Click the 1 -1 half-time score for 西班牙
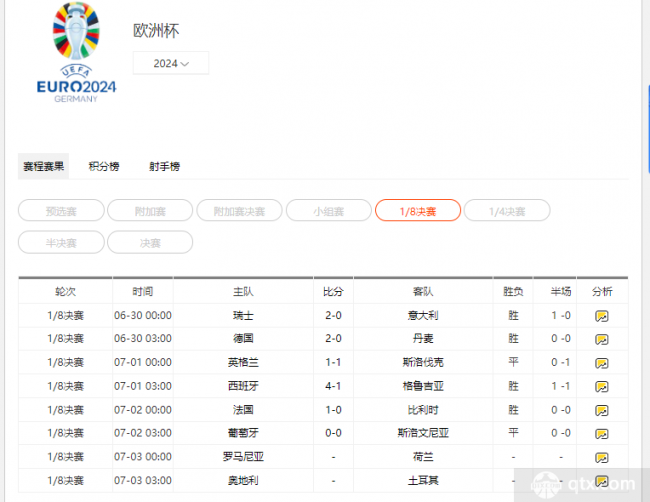Viewport: 650px width, 502px height. pyautogui.click(x=561, y=386)
